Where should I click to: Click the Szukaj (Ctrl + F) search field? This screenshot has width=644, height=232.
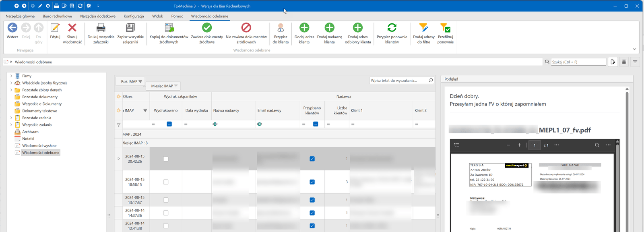[578, 62]
